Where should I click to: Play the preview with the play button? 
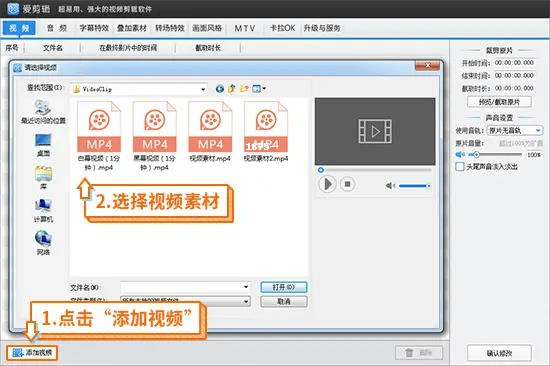(x=327, y=184)
